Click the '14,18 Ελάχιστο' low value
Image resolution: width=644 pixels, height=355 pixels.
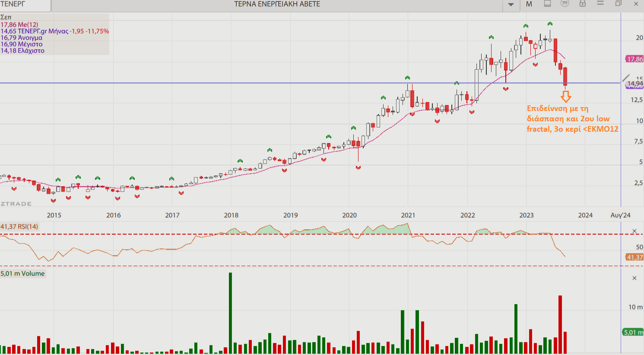(22, 51)
